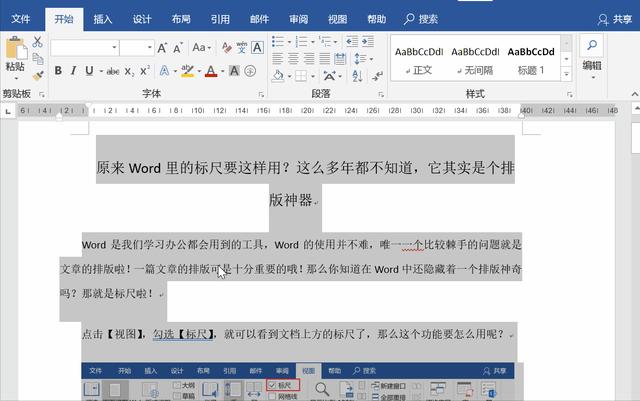Click the tab selector at ruler left
Image resolution: width=640 pixels, height=401 pixels.
[8, 111]
